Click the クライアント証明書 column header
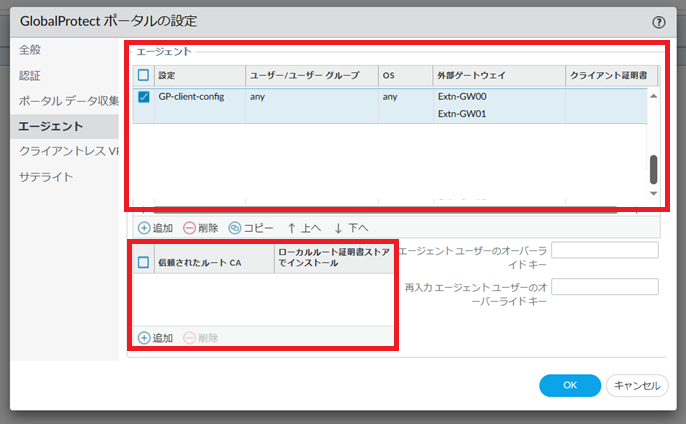Image resolution: width=686 pixels, height=424 pixels. 612,76
